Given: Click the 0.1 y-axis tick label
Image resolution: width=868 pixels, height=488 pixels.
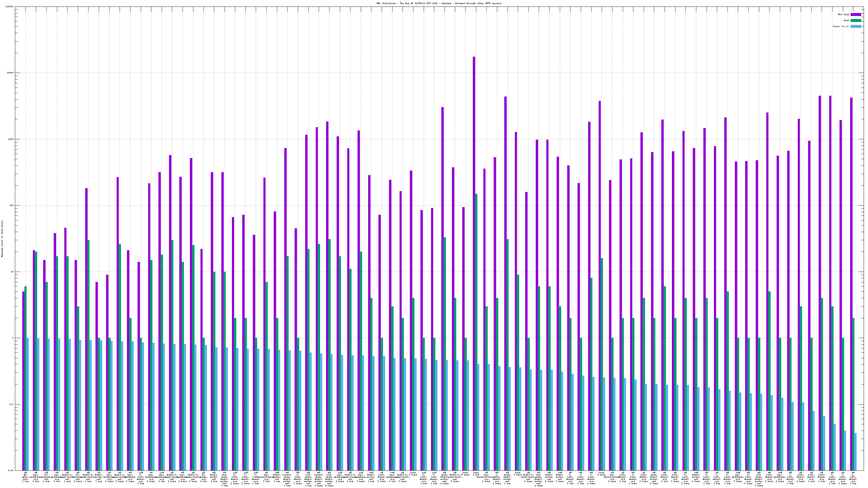Looking at the screenshot, I should (12, 404).
